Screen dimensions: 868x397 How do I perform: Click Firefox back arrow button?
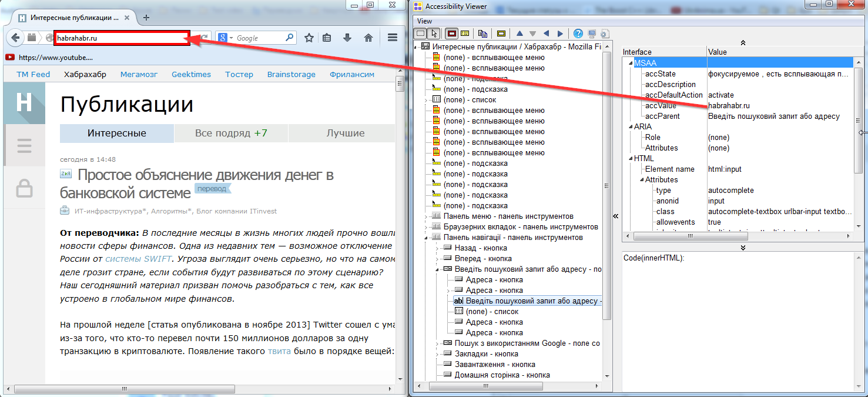click(x=15, y=38)
